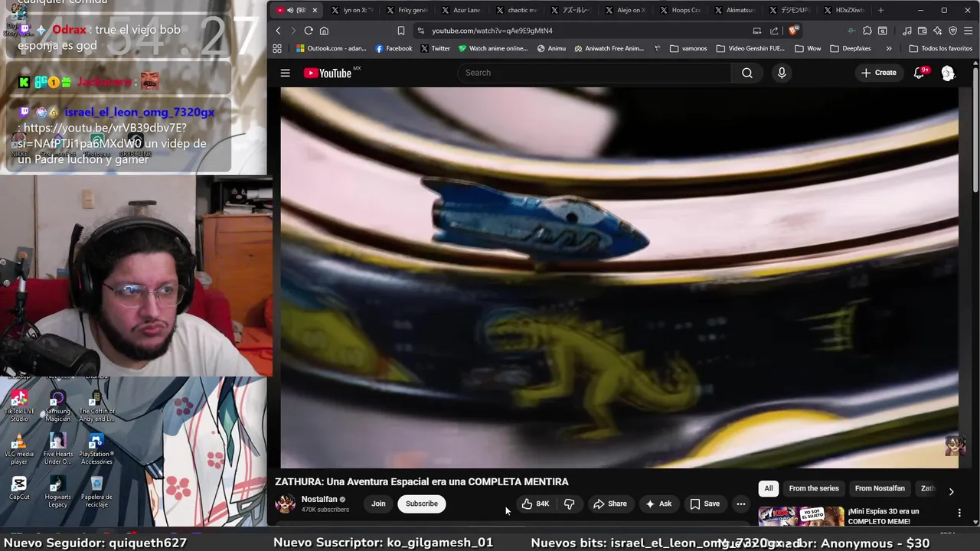
Task: Open the Mini Espías 3D video thumbnail
Action: [x=801, y=517]
